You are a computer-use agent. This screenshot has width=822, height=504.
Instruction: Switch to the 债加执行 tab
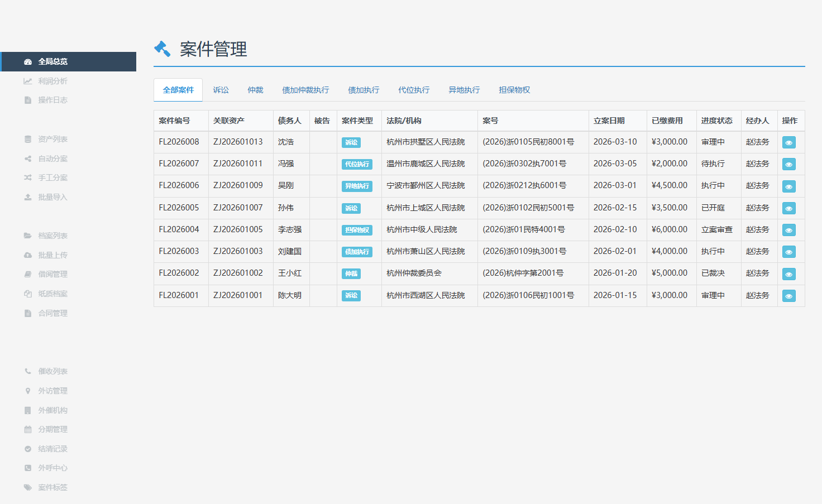(x=364, y=90)
